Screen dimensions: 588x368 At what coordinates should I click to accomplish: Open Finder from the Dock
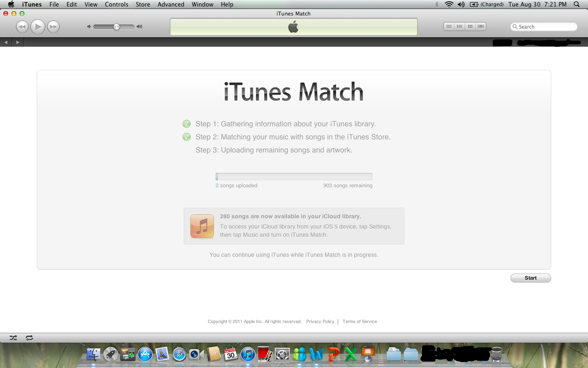(x=94, y=354)
